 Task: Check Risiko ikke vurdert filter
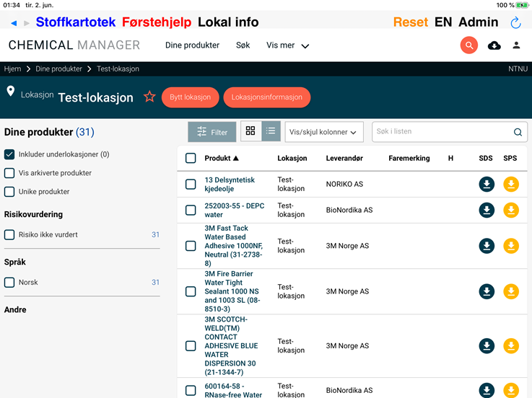coord(9,234)
